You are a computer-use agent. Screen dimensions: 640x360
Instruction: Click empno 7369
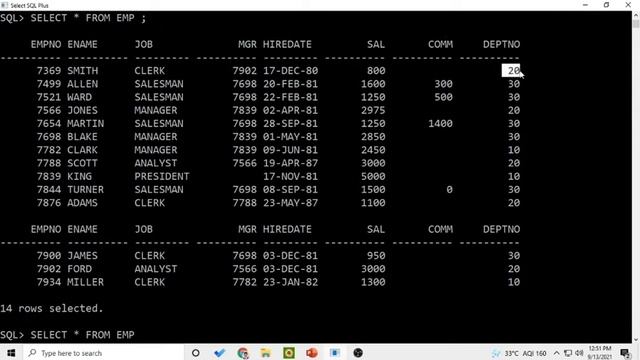(49, 71)
